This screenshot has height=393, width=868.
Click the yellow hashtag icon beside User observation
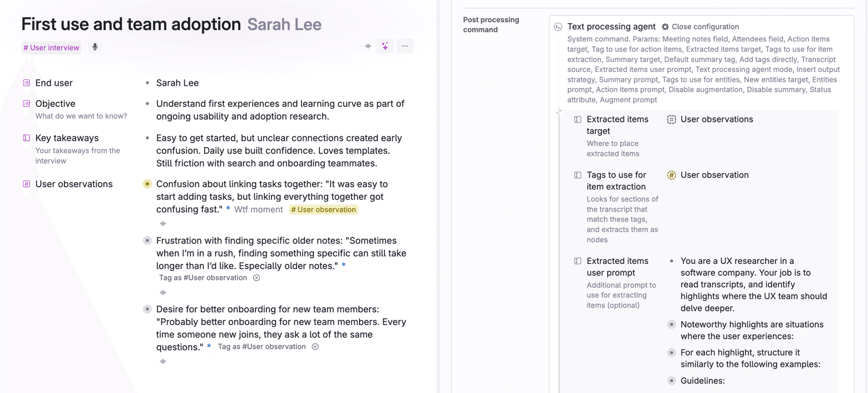click(672, 175)
